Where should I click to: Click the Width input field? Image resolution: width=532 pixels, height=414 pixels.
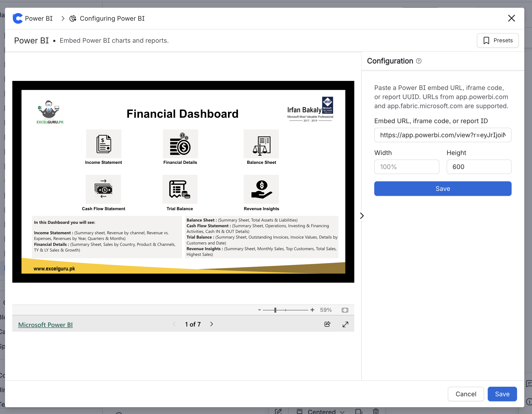click(x=406, y=167)
